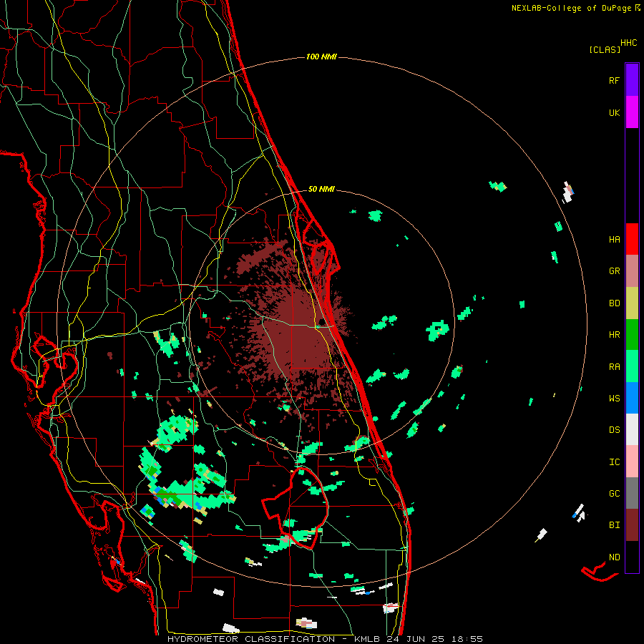Click the purple RF legend color swatch

click(632, 79)
